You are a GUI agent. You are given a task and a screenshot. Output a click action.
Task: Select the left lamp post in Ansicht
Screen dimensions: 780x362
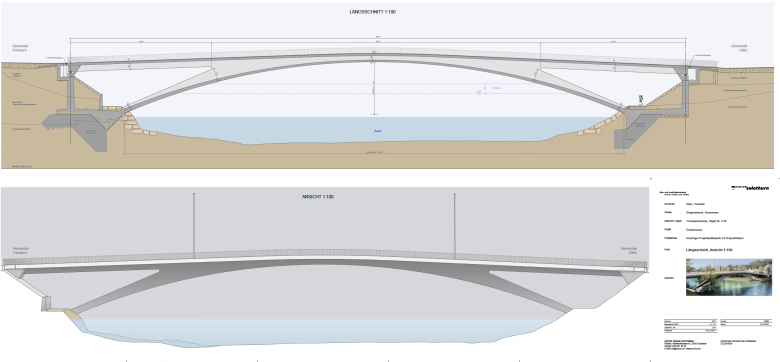[194, 225]
